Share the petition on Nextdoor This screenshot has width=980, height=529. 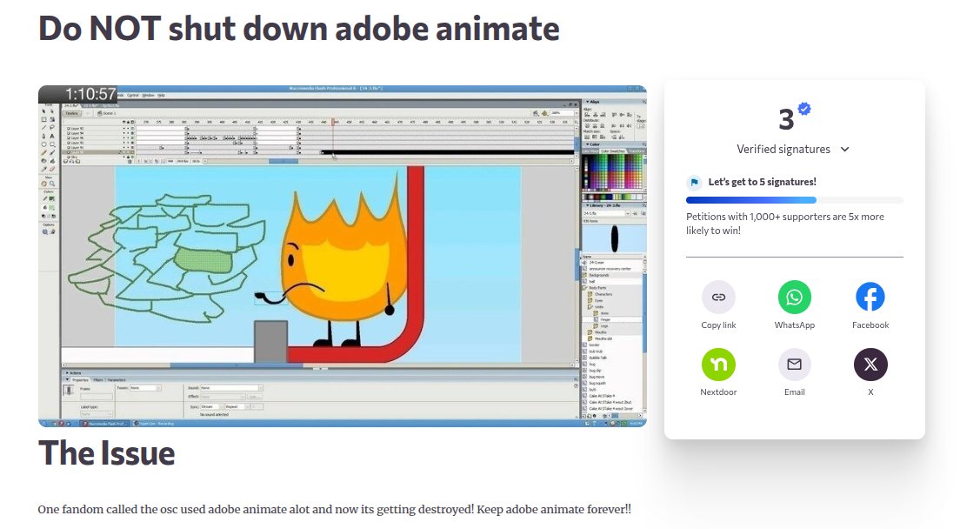click(x=718, y=364)
